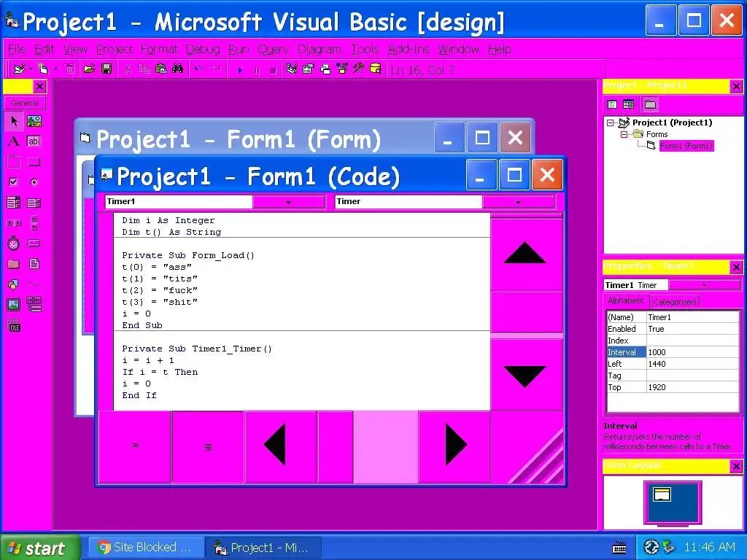Show the Toolbox via hammer-wrench icon
Screen dimensions: 747x560
359,69
